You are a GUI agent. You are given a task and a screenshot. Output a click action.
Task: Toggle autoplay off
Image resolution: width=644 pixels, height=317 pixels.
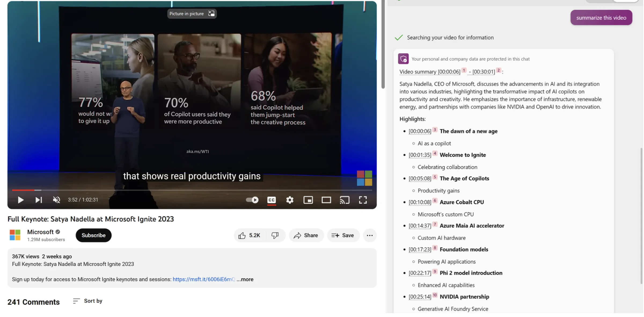point(252,200)
